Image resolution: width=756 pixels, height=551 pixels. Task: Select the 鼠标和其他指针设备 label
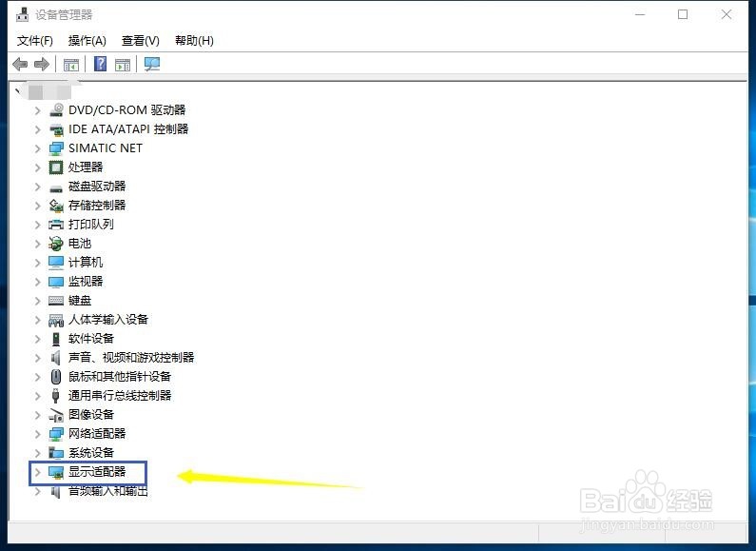pyautogui.click(x=120, y=376)
